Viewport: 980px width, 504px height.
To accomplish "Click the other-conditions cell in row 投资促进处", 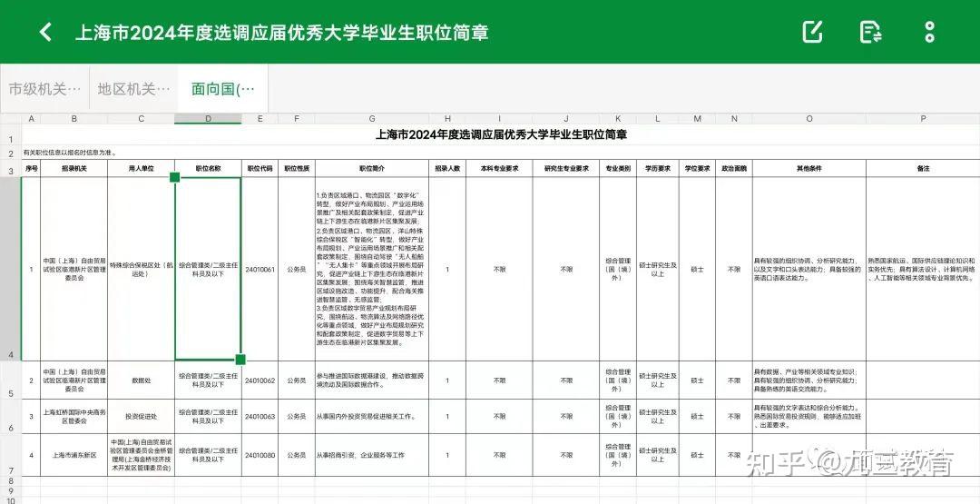I will pos(808,417).
